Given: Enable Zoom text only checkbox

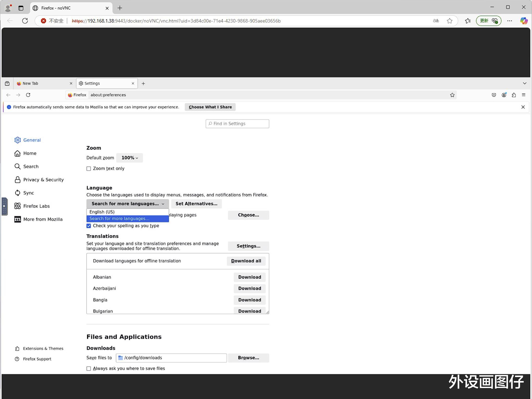Looking at the screenshot, I should 89,169.
